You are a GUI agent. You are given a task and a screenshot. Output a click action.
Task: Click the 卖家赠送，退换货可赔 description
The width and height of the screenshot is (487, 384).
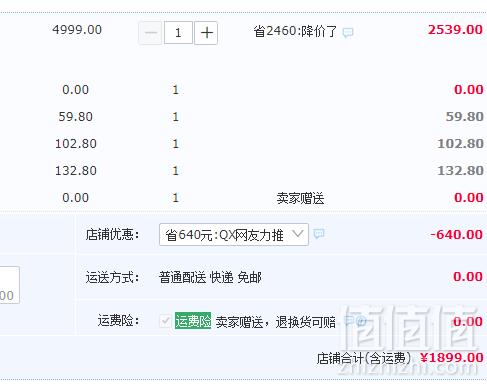coord(276,322)
